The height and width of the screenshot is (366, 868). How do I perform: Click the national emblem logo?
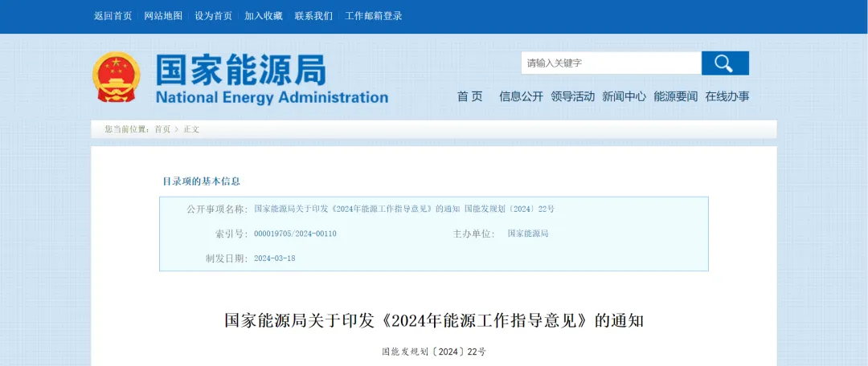116,77
